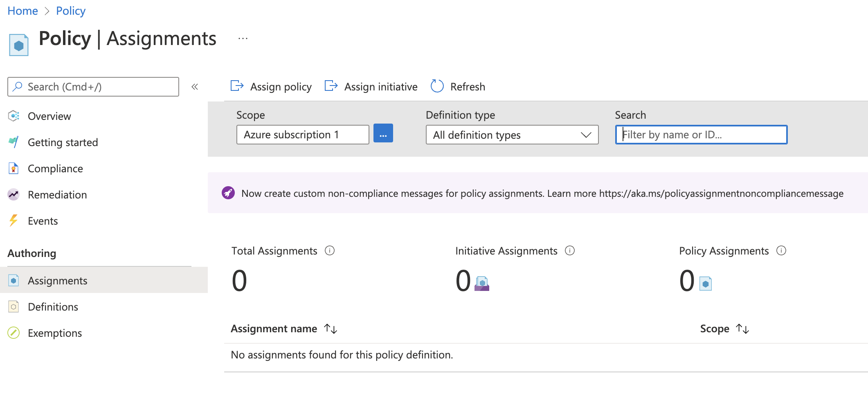Viewport: 868px width, 401px height.
Task: Click Assign initiative button
Action: coord(371,86)
